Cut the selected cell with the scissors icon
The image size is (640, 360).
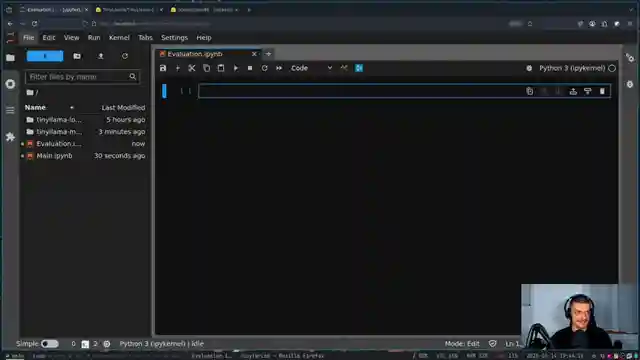coord(192,68)
